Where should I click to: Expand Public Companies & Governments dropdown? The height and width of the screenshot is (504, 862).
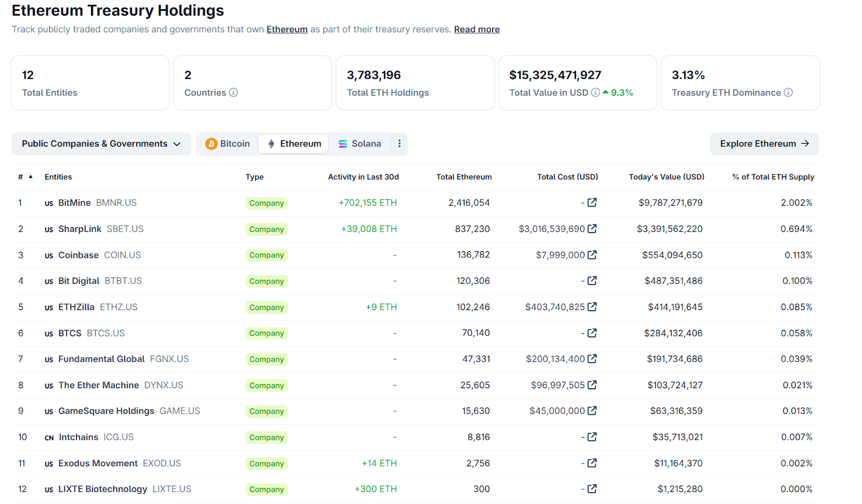coord(101,144)
